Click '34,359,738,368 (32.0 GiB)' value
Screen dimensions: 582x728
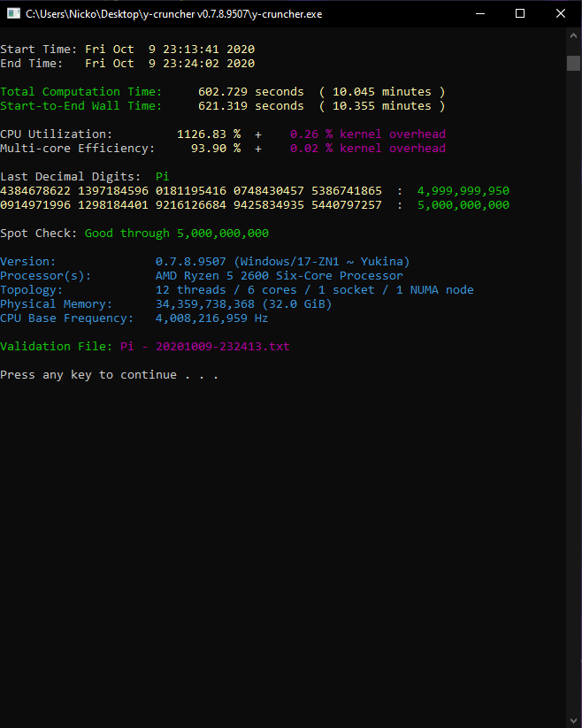point(243,304)
